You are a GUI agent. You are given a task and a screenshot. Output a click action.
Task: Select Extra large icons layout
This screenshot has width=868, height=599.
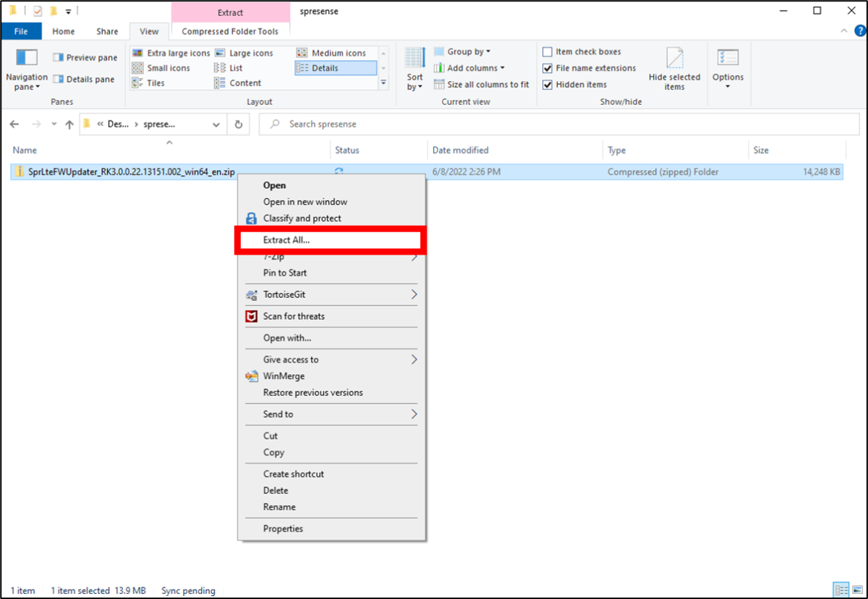pyautogui.click(x=171, y=53)
